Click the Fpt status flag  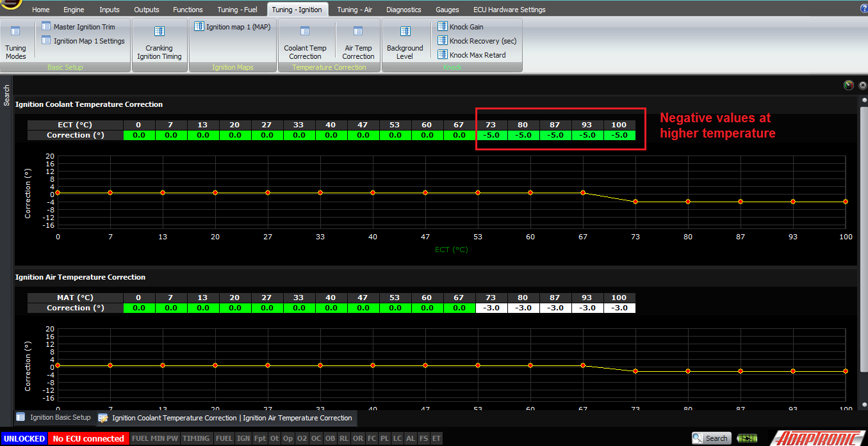260,438
